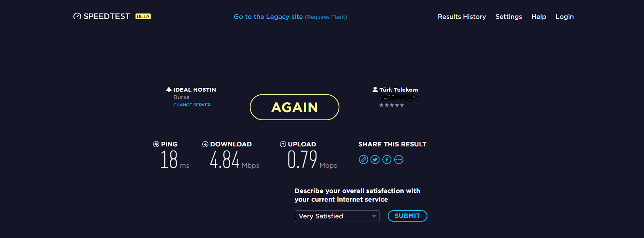Open more sharing options ellipsis icon
This screenshot has height=238, width=644.
(399, 159)
